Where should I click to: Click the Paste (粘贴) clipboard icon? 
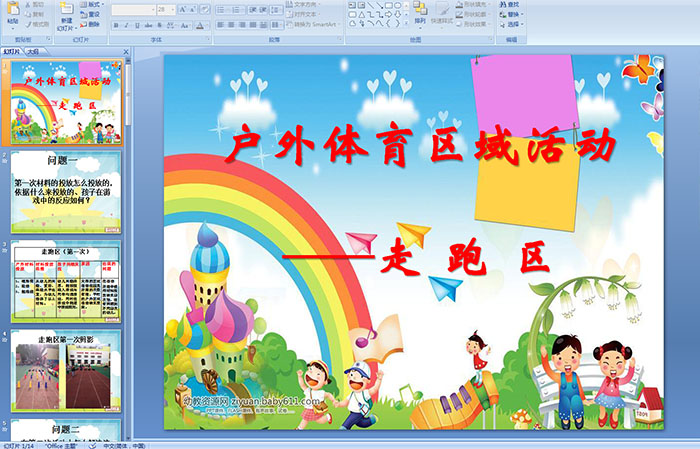[13, 8]
